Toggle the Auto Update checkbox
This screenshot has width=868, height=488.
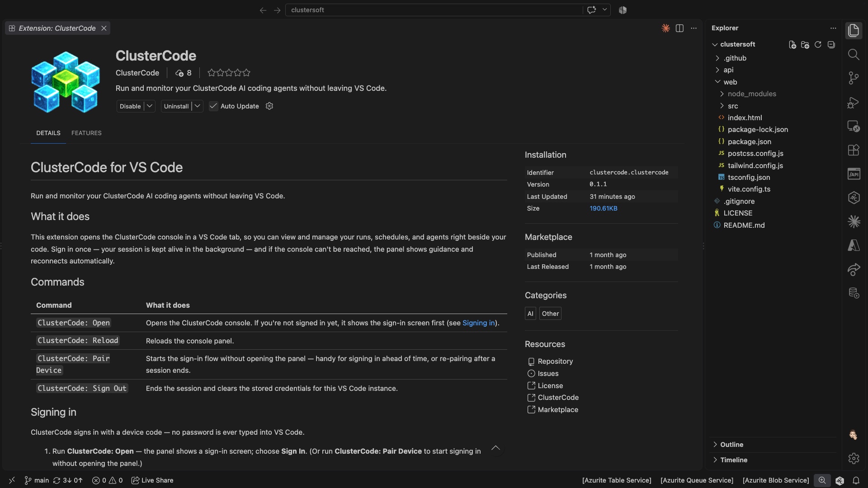click(213, 106)
